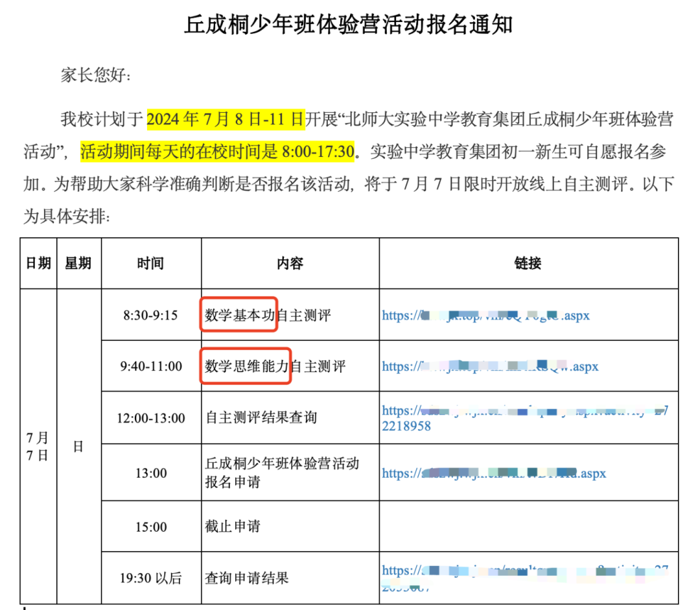Click the highlighted text 活动期间每天的在校时间是8:00-17:30
Viewport: 700px width, 610px height.
point(217,152)
